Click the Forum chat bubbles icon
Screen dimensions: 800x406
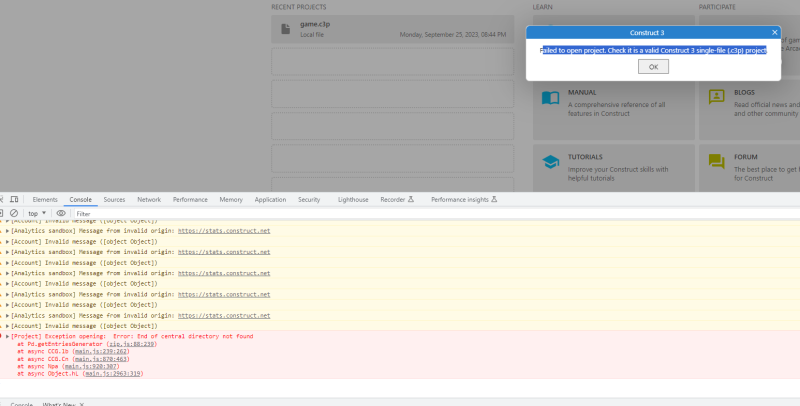click(x=716, y=161)
